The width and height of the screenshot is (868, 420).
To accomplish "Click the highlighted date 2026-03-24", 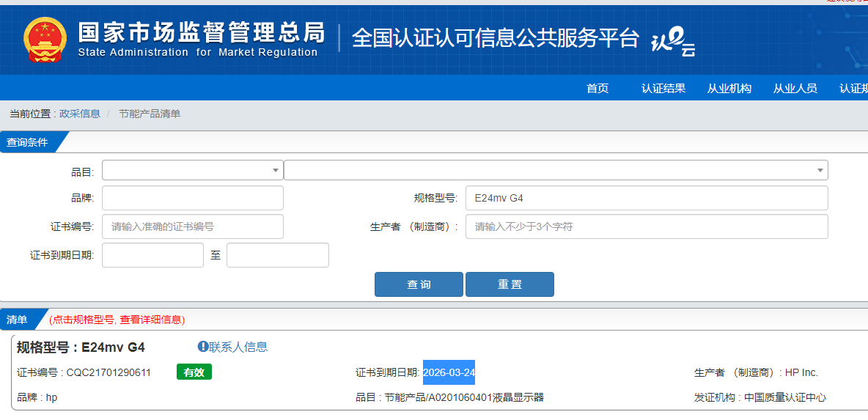I will 449,372.
